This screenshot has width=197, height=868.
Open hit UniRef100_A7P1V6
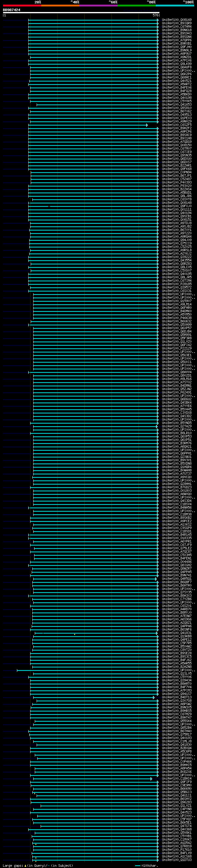(x=177, y=61)
